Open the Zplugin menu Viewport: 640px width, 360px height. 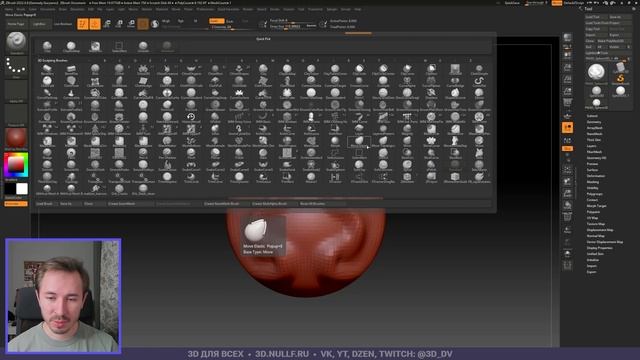[332, 9]
